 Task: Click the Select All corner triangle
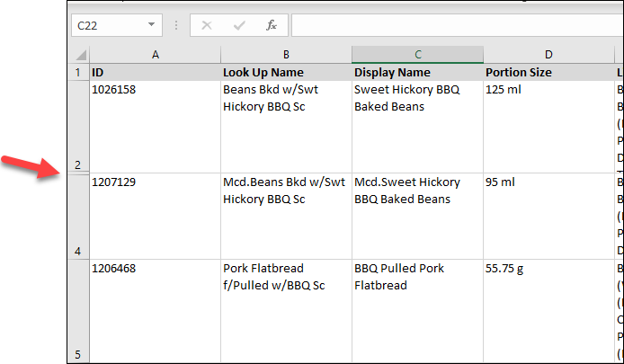coord(78,55)
